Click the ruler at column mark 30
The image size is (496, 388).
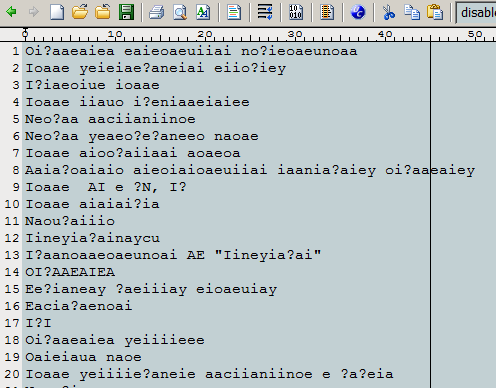295,35
